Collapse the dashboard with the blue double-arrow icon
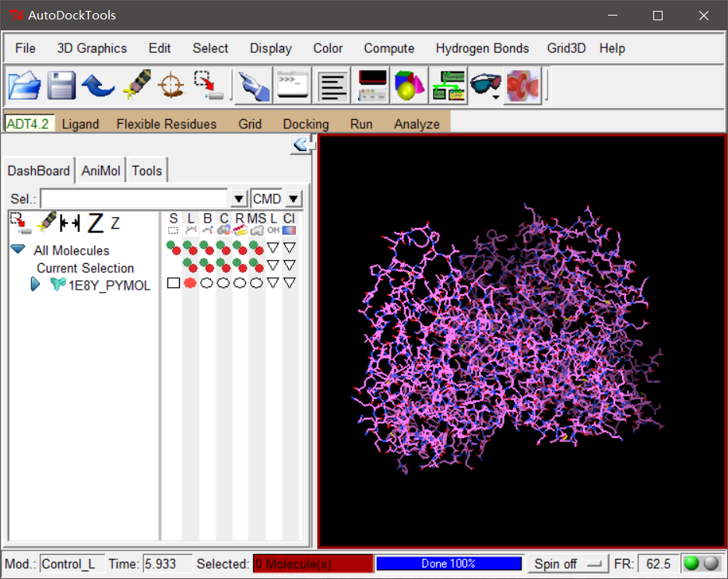The height and width of the screenshot is (579, 728). tap(301, 144)
